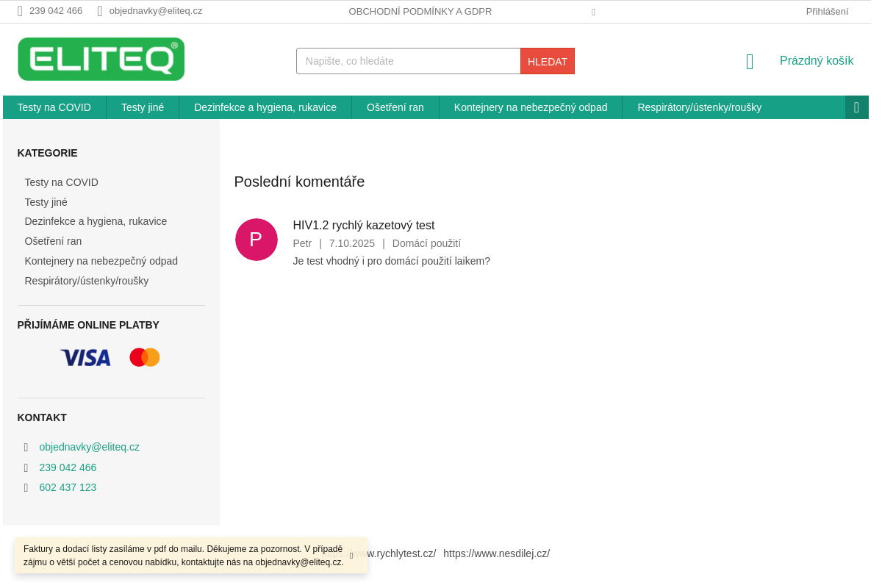
Task: Open Testy na COVID menu tab
Action: click(54, 107)
